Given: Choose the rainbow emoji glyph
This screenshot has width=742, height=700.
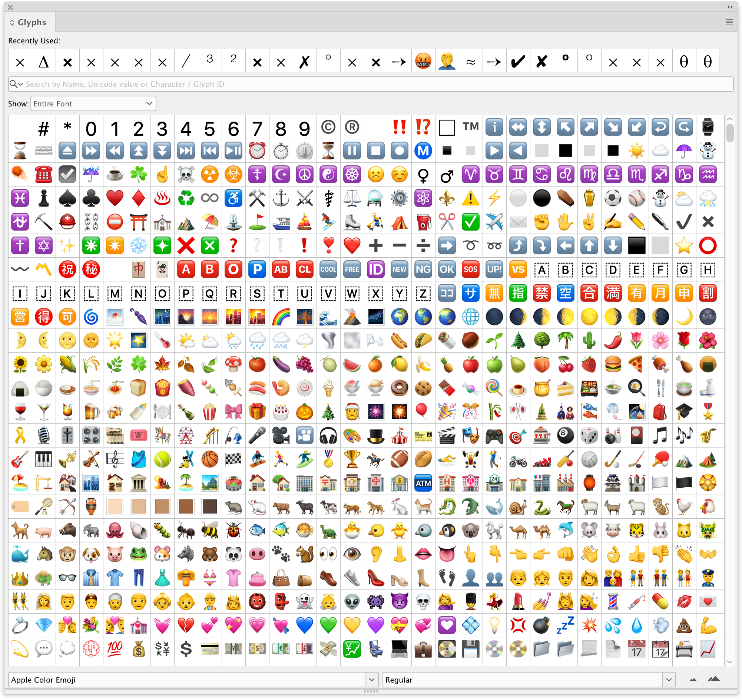Looking at the screenshot, I should [281, 317].
